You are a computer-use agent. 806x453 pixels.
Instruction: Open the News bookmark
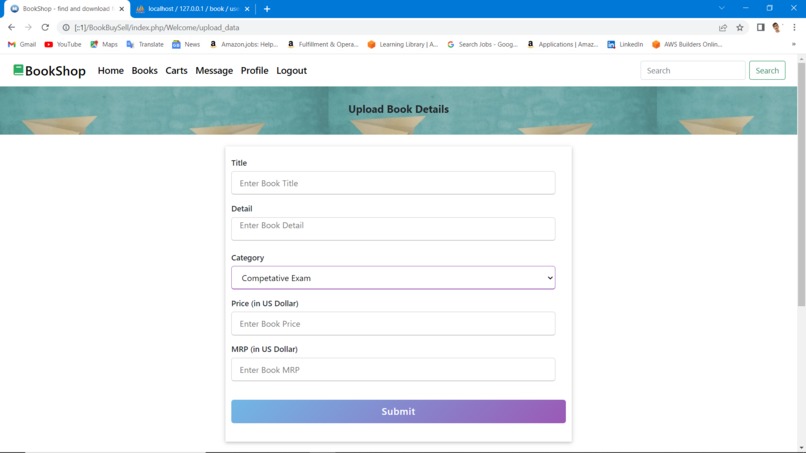click(186, 44)
